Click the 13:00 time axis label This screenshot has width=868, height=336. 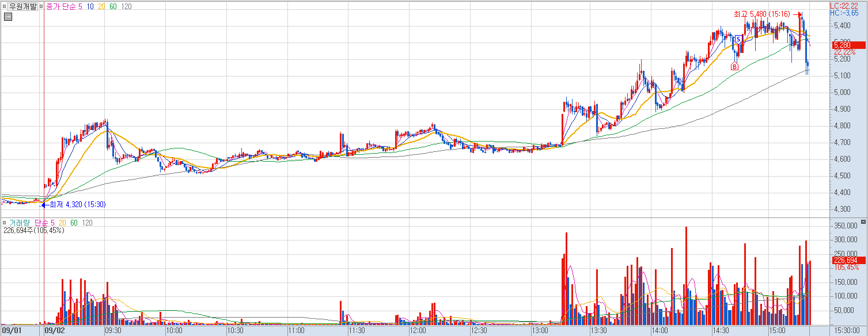click(539, 331)
